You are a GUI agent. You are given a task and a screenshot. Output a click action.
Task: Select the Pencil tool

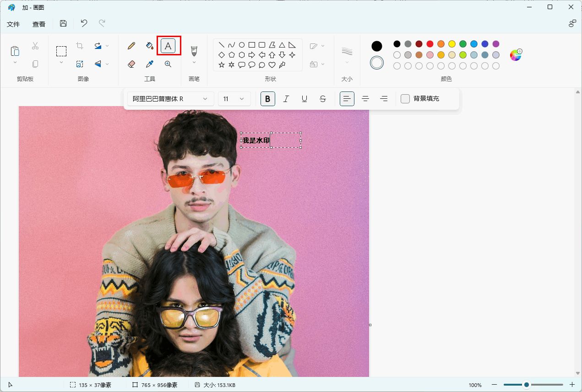click(131, 46)
